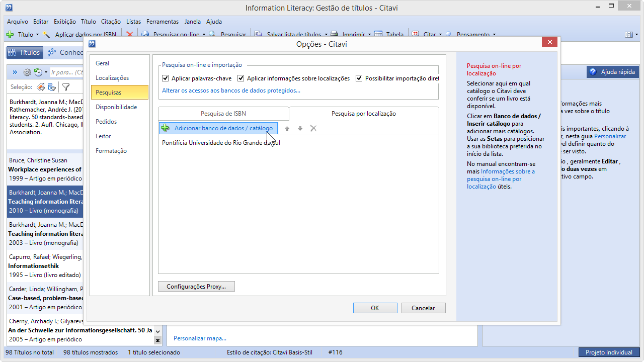
Task: Open the history clock dropdown arrow
Action: 46,72
